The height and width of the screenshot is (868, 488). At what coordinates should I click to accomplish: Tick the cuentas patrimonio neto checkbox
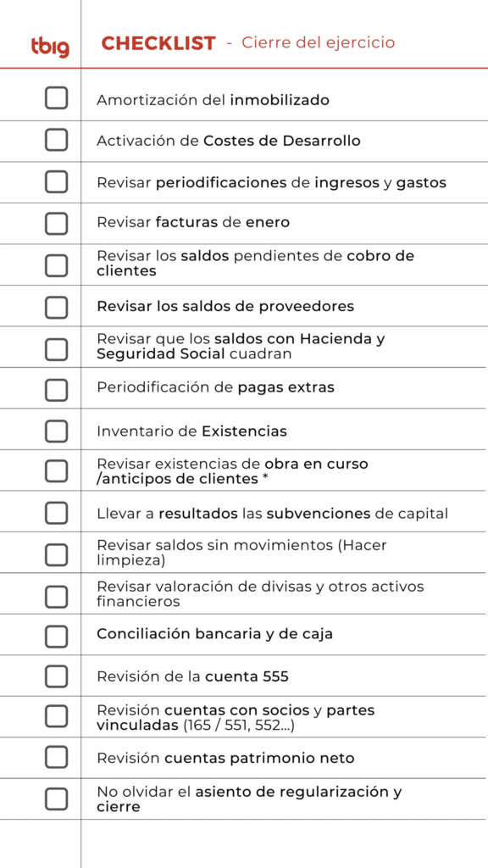coord(57,757)
